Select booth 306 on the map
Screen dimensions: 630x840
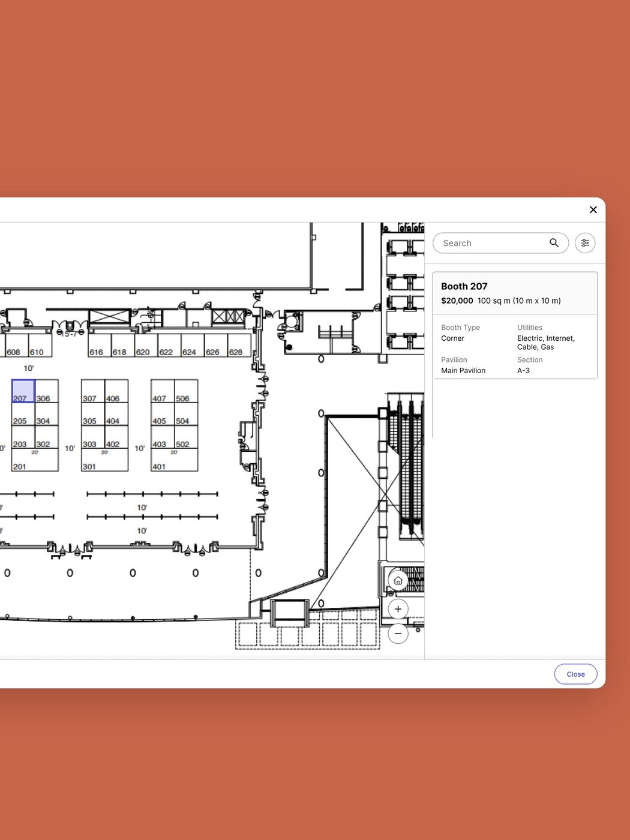click(47, 391)
